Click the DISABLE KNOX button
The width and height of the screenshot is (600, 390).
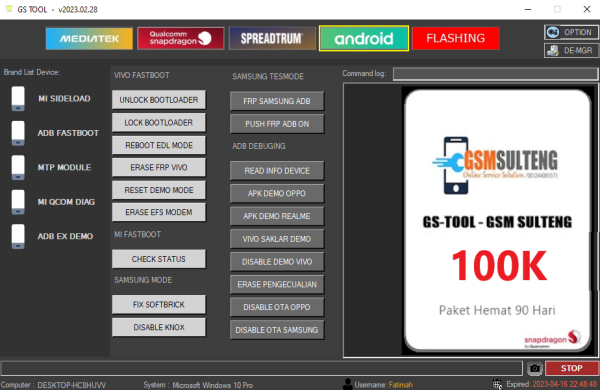[x=159, y=327]
